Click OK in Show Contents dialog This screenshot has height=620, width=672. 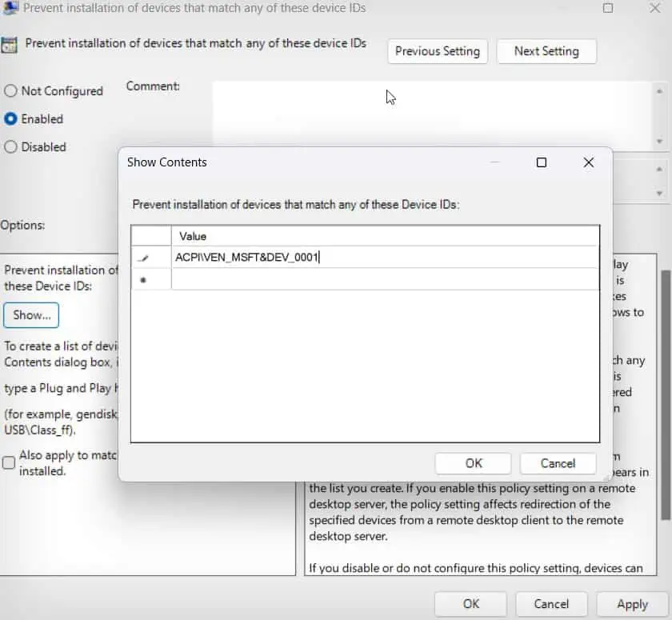pos(473,463)
